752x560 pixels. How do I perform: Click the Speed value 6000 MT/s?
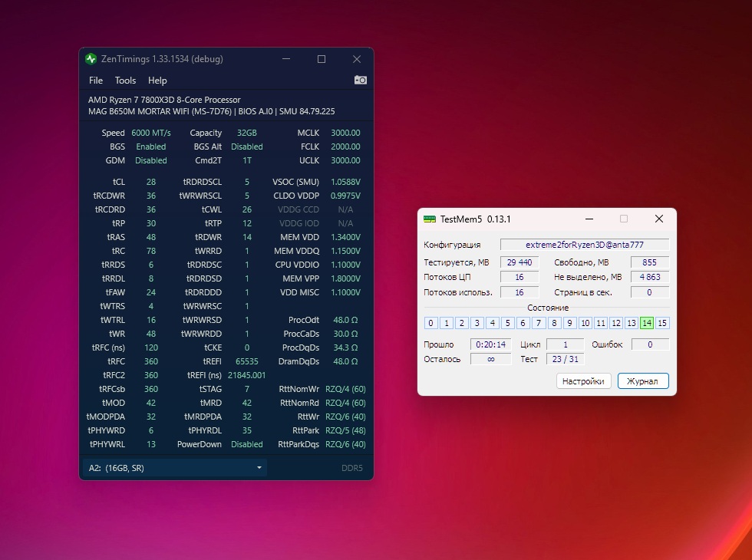click(x=151, y=133)
